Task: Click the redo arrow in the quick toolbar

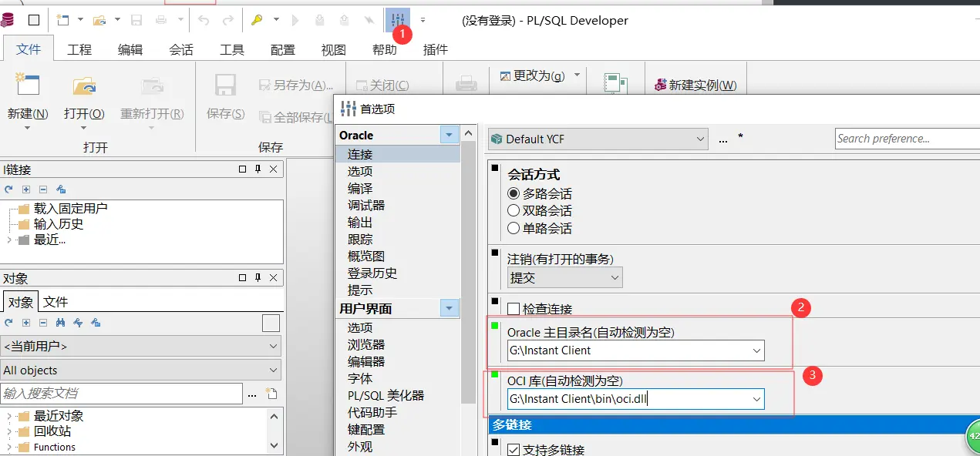Action: coord(228,20)
